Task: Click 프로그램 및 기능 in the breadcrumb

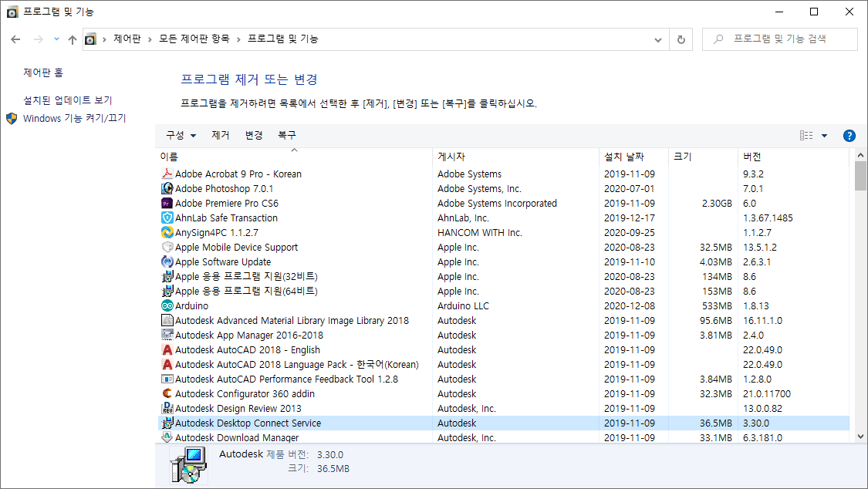Action: click(283, 39)
